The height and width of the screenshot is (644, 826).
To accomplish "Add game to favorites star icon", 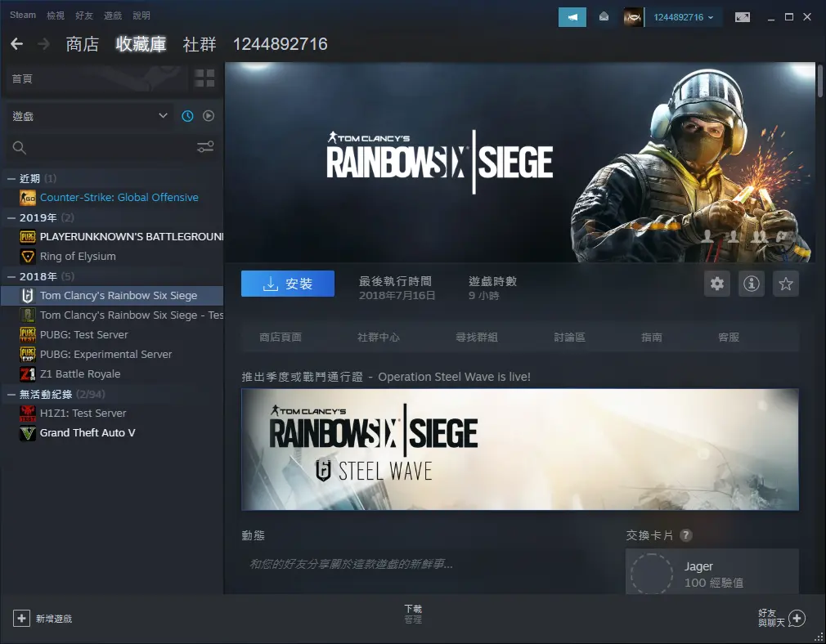I will tap(785, 284).
